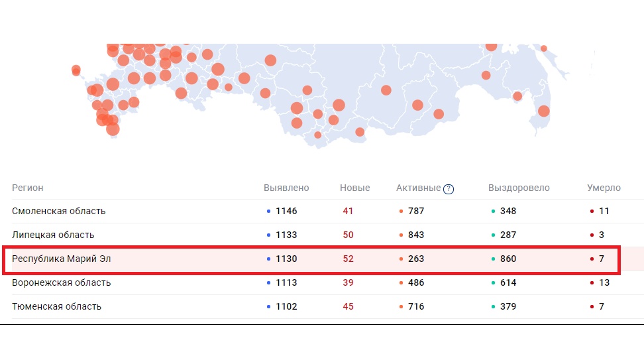
Task: Click the Выздоровело column header
Action: pyautogui.click(x=519, y=188)
